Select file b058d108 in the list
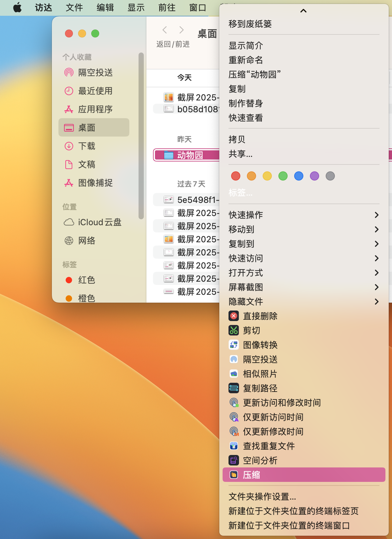Image resolution: width=392 pixels, height=539 pixels. click(186, 109)
